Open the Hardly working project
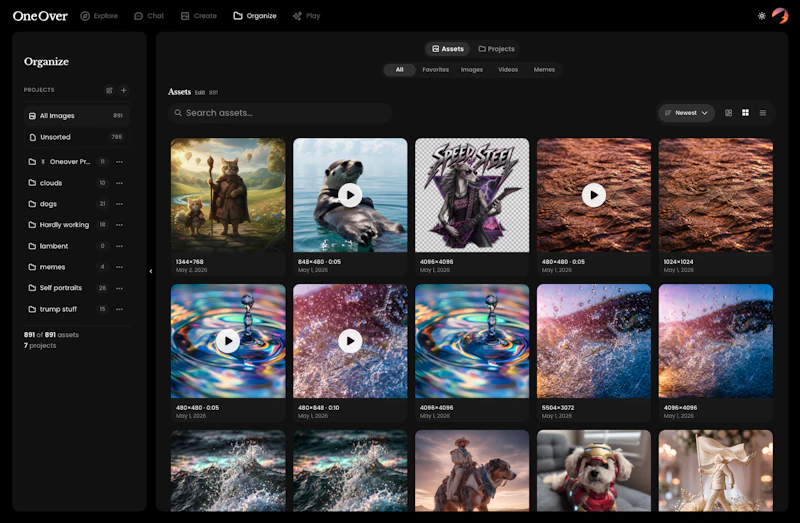The image size is (800, 523). (64, 225)
